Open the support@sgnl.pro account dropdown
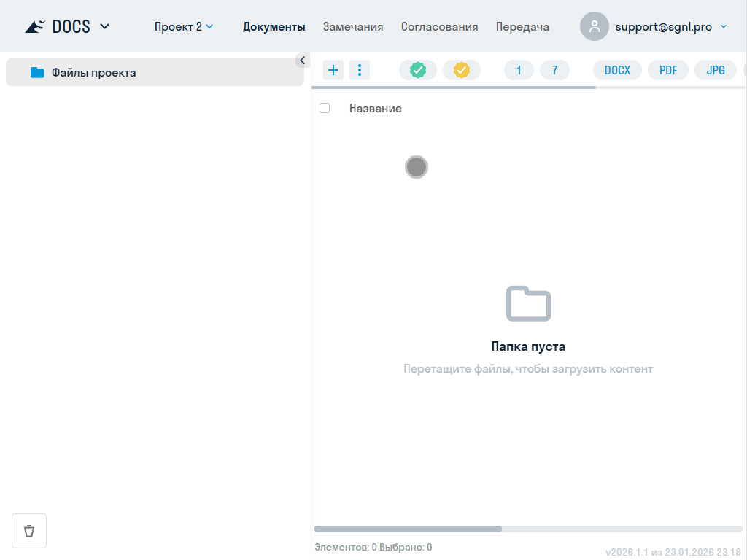 point(723,27)
